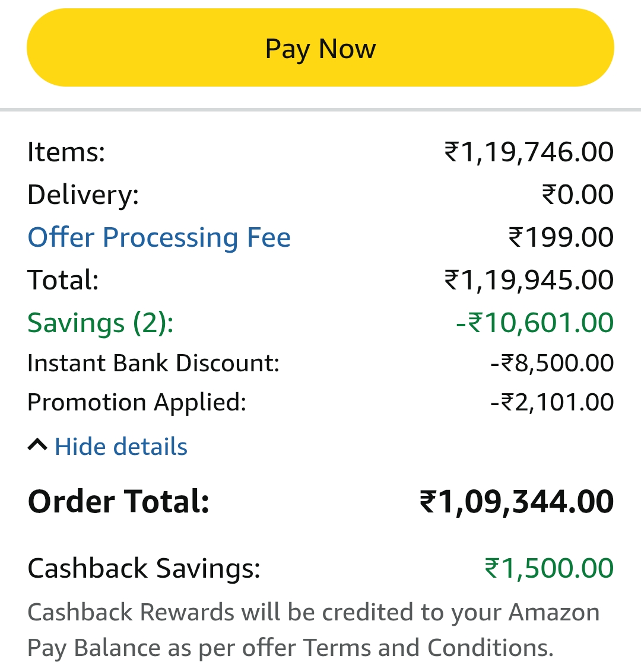Open the Offer Processing Fee link
Image resolution: width=641 pixels, height=672 pixels.
(x=159, y=237)
